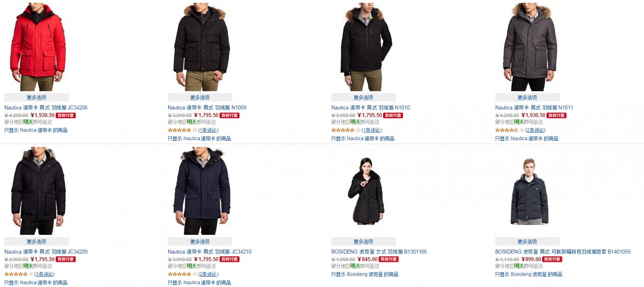
Task: Click the 更多选项 button under N1010 jacket
Action: tap(363, 97)
